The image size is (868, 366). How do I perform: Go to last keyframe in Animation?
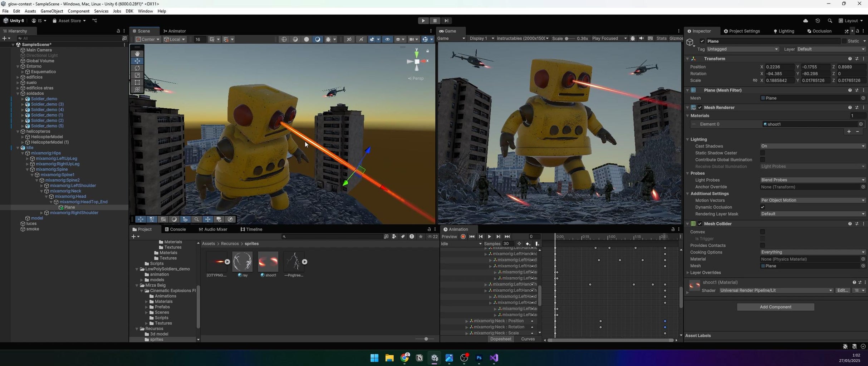click(507, 237)
